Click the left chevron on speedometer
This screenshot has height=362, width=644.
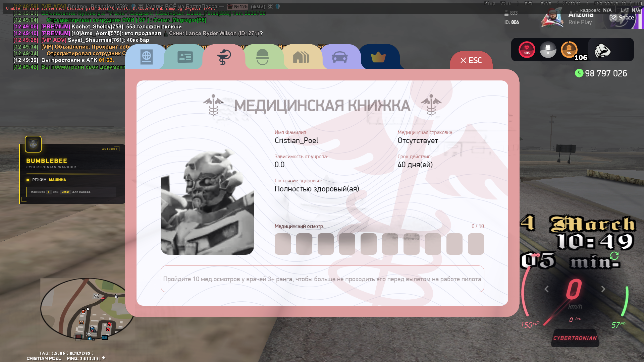pyautogui.click(x=546, y=289)
